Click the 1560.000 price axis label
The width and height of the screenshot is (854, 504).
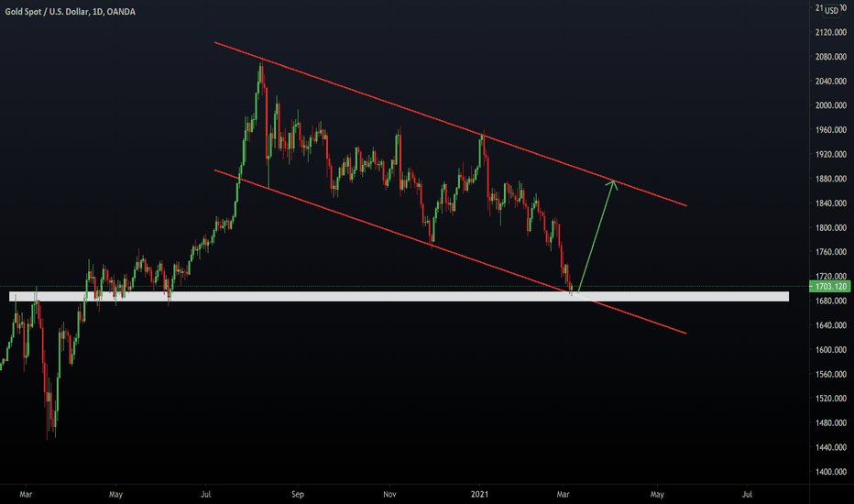pyautogui.click(x=830, y=374)
